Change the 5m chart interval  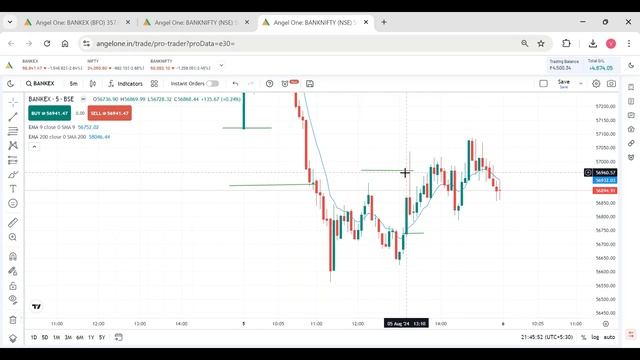click(x=73, y=84)
